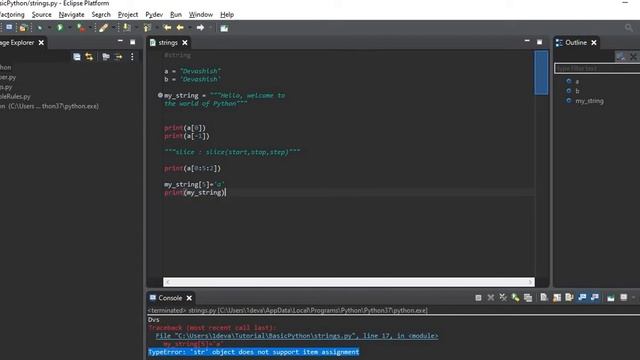Navigate back with yellow left arrow
This screenshot has height=360, width=640.
[180, 28]
